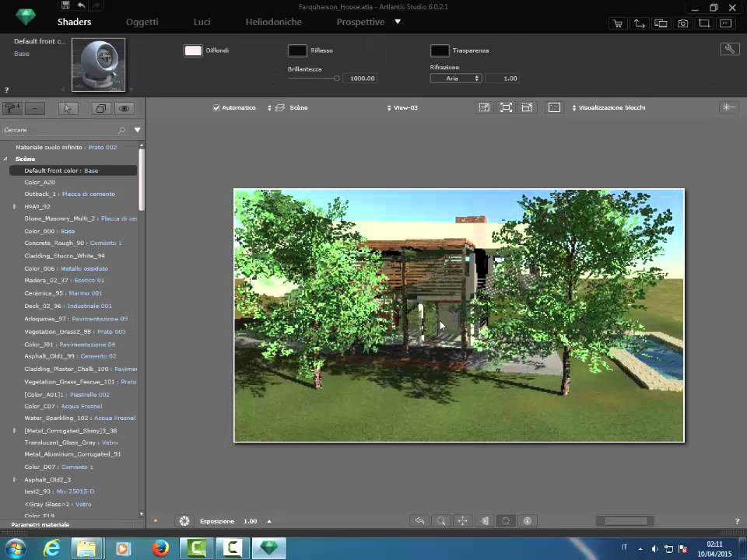Click the Cercare search field
The width and height of the screenshot is (747, 560).
[60, 130]
